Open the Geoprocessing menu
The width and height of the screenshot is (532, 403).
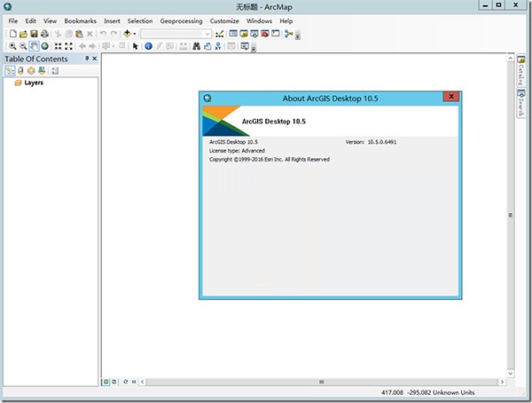181,21
